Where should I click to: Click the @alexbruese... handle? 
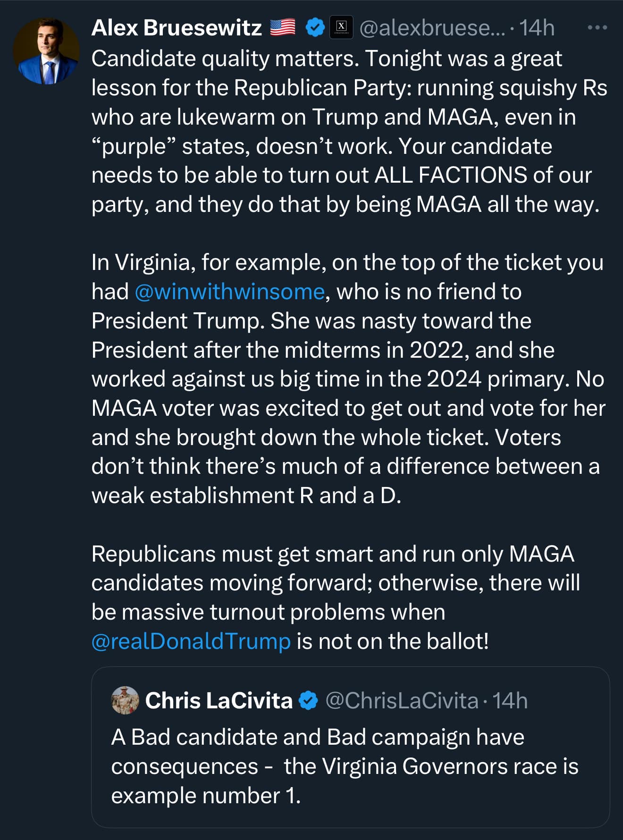pyautogui.click(x=432, y=28)
